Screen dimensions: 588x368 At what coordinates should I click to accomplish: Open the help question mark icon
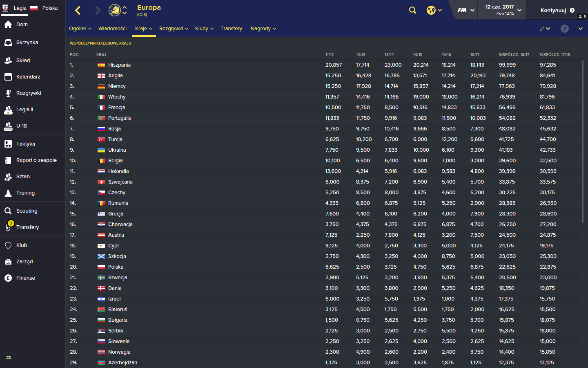tap(565, 29)
